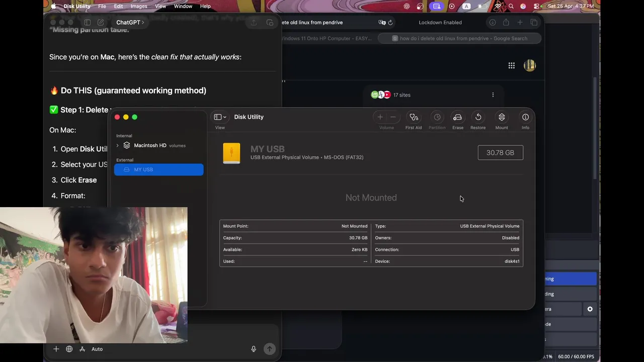Click the ChatGPT share icon
Image resolution: width=644 pixels, height=362 pixels.
tap(254, 23)
